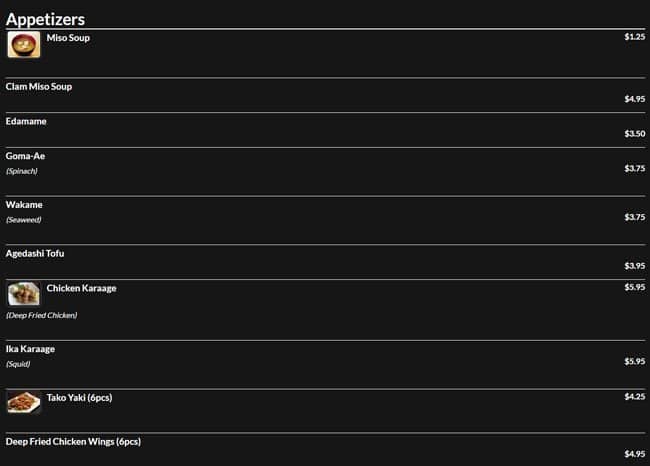The image size is (650, 466).
Task: Select Tako Yaki (6pcs) item name
Action: pos(79,397)
